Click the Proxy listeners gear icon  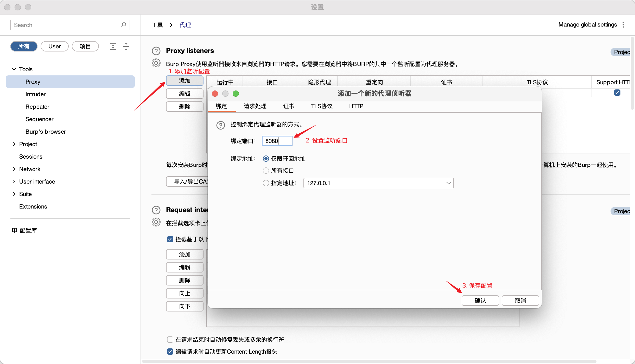pos(156,63)
